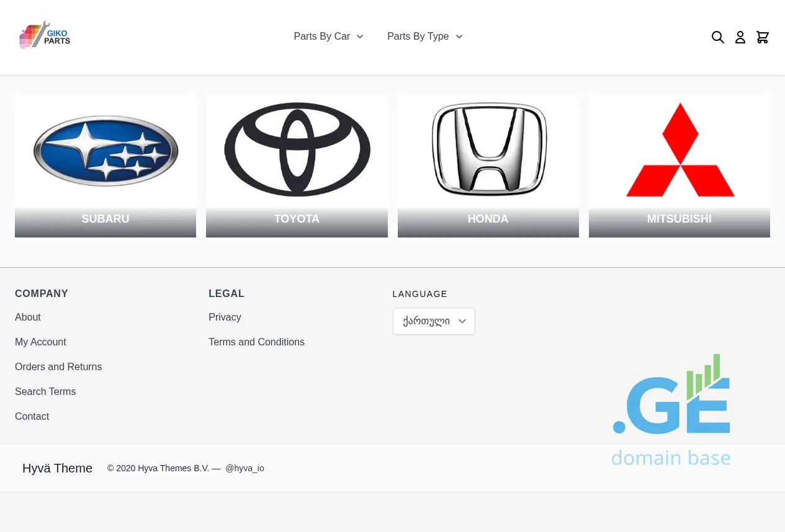This screenshot has height=532, width=785.
Task: Pick the Honda brand logo
Action: click(x=488, y=150)
